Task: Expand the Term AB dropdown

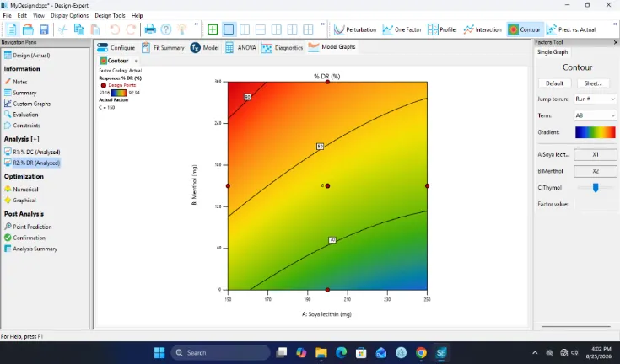Action: pyautogui.click(x=595, y=115)
